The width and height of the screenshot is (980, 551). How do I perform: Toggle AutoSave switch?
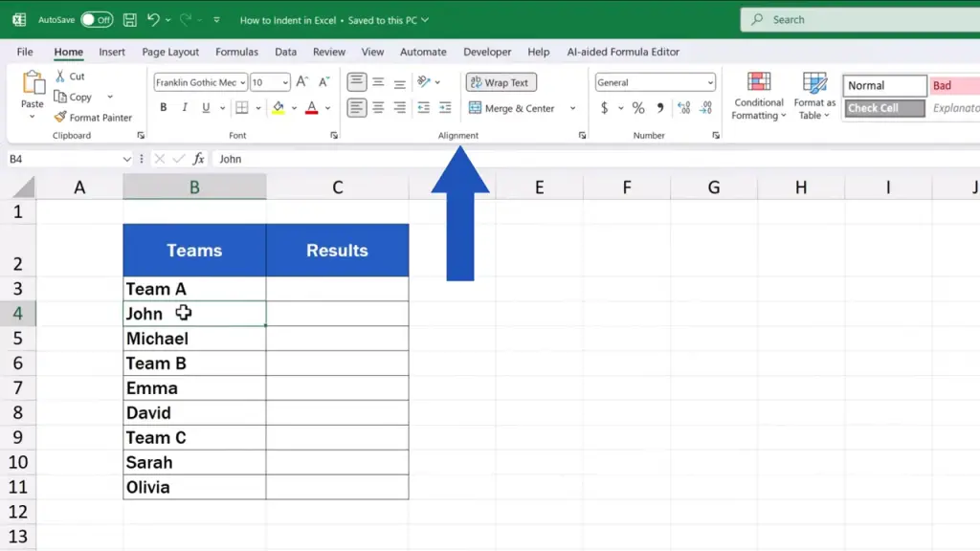(96, 19)
